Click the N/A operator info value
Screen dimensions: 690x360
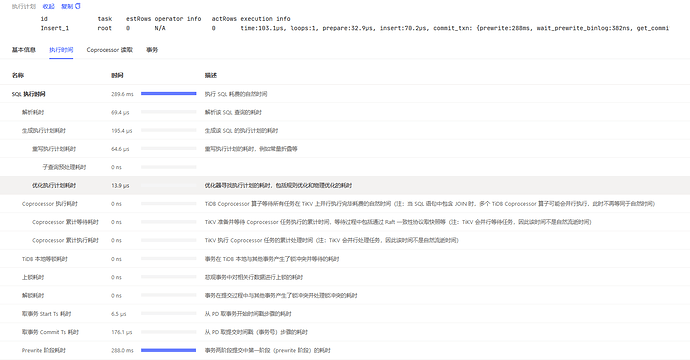click(x=160, y=28)
